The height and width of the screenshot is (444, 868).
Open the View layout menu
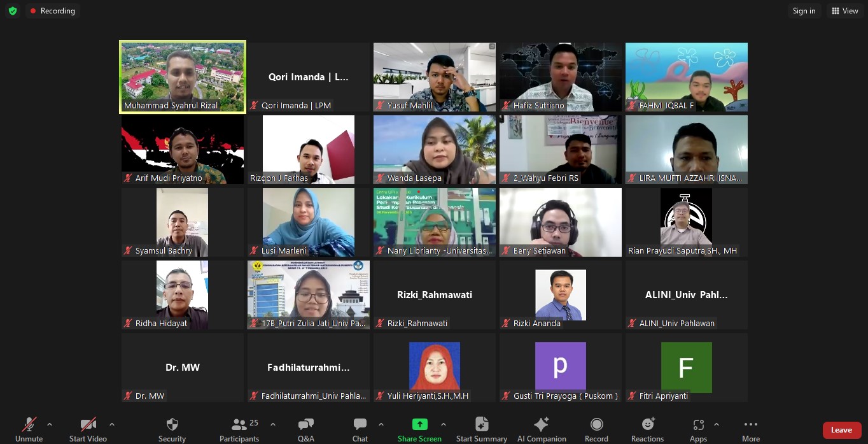[844, 11]
